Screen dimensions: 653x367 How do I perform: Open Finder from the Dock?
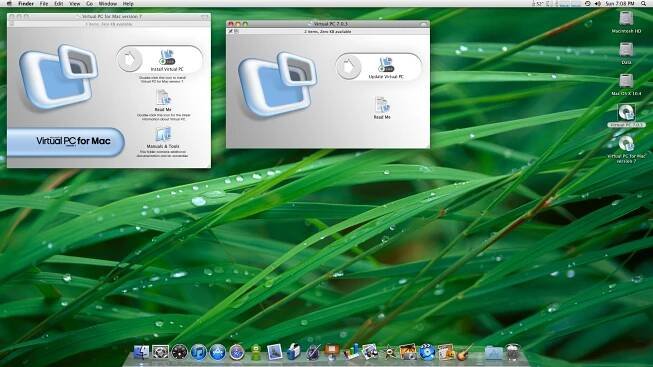coord(141,352)
